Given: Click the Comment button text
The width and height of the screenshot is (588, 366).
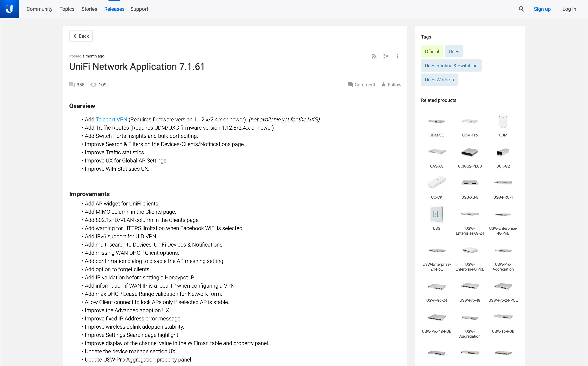Looking at the screenshot, I should (365, 85).
